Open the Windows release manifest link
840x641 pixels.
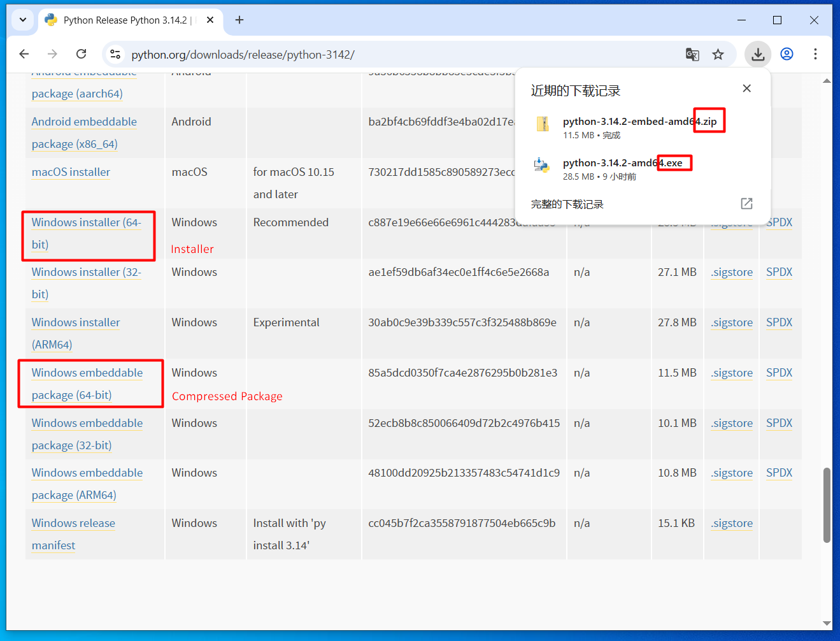(x=73, y=534)
